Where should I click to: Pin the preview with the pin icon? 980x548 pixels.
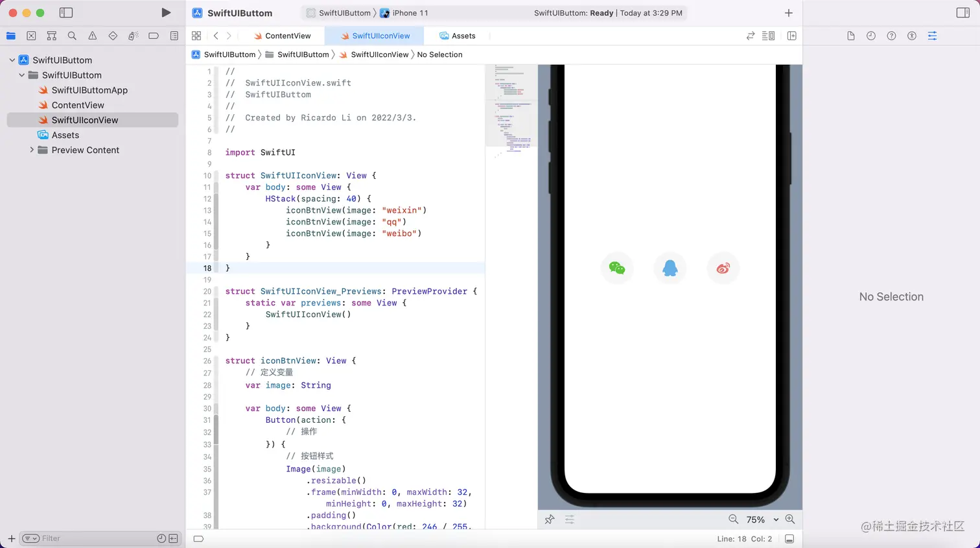[x=550, y=519]
